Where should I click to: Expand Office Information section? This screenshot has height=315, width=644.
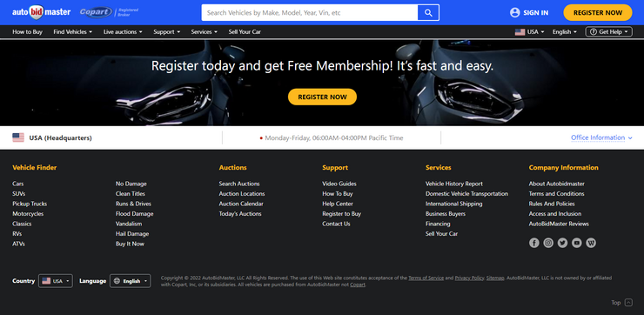[x=601, y=137]
